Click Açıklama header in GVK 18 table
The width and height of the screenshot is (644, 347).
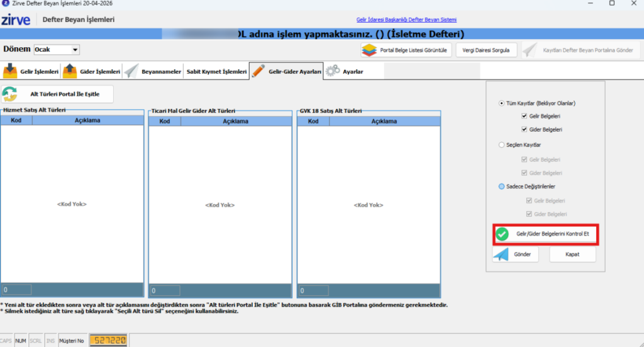point(384,122)
